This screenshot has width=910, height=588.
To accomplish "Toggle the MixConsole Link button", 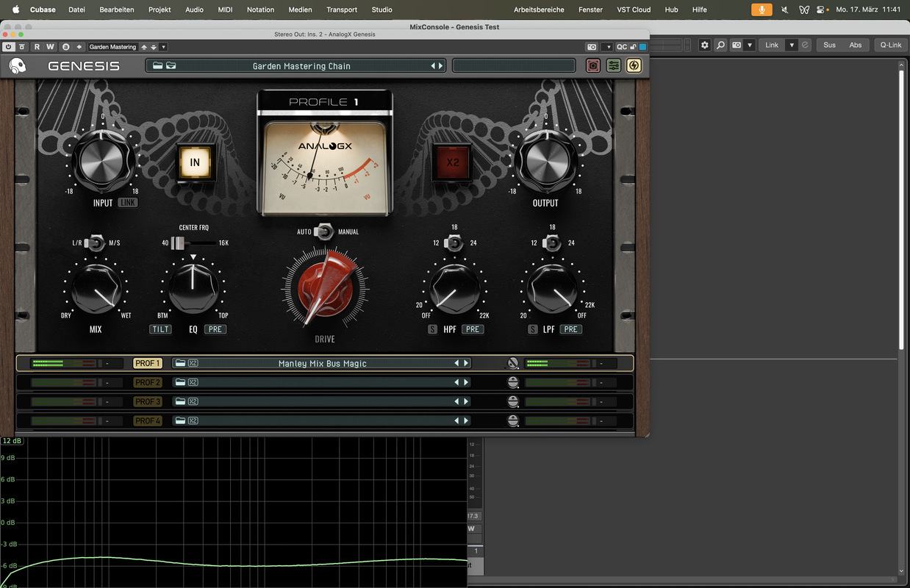I will point(772,45).
